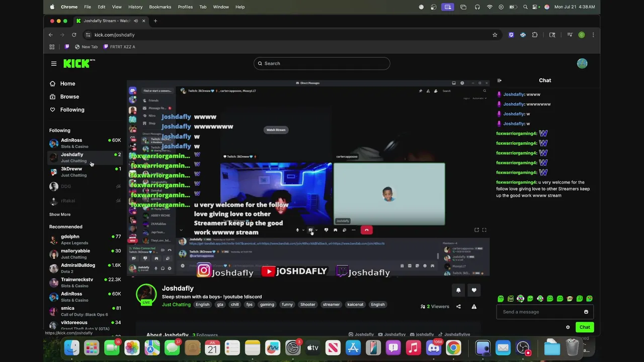Click the gta tag

220,304
